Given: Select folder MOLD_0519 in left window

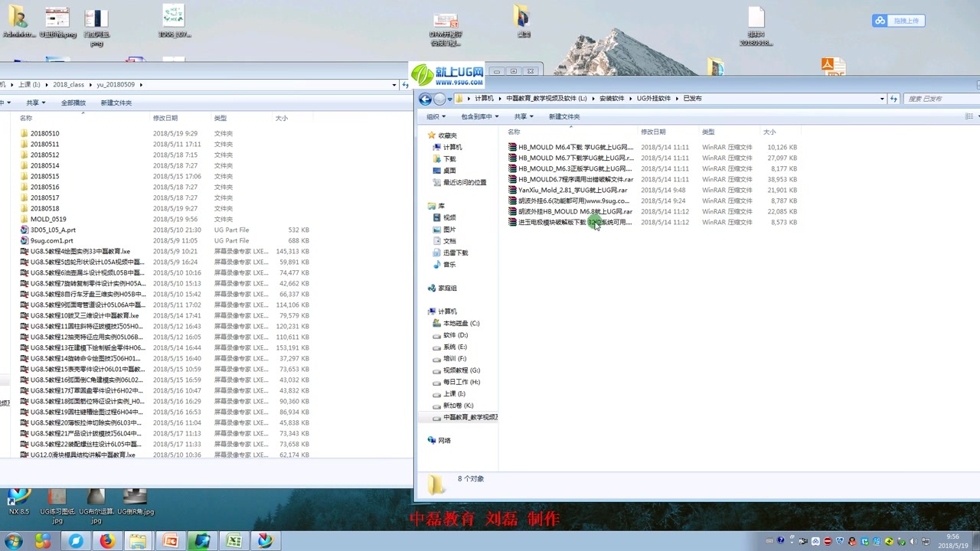Looking at the screenshot, I should tap(44, 219).
